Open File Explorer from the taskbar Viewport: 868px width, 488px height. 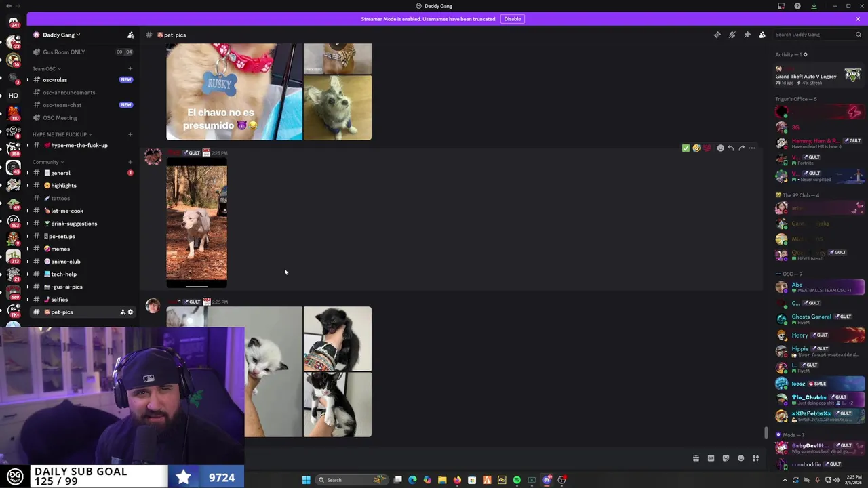coord(442,480)
